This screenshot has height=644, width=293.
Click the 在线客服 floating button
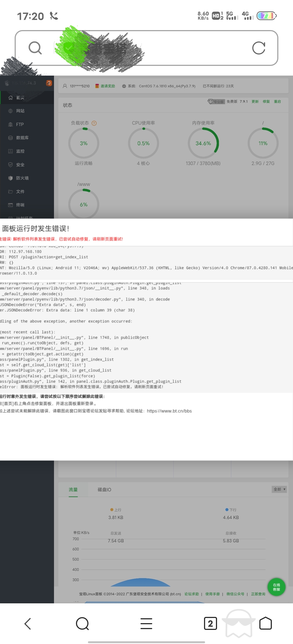[x=276, y=587]
